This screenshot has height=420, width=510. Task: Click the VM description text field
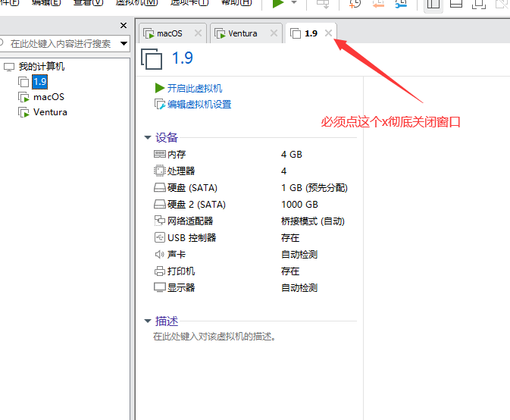[x=214, y=337]
